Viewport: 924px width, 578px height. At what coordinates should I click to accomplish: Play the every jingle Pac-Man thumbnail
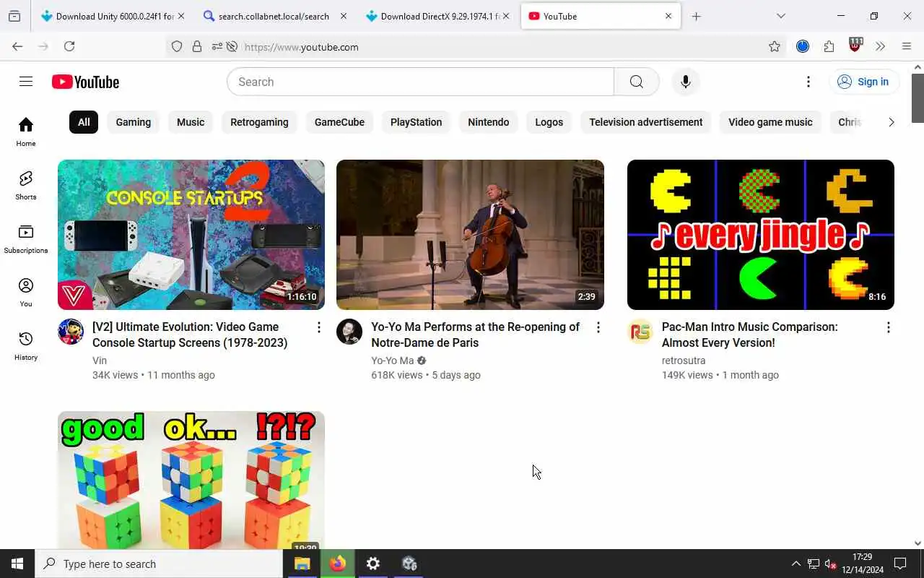pos(761,235)
